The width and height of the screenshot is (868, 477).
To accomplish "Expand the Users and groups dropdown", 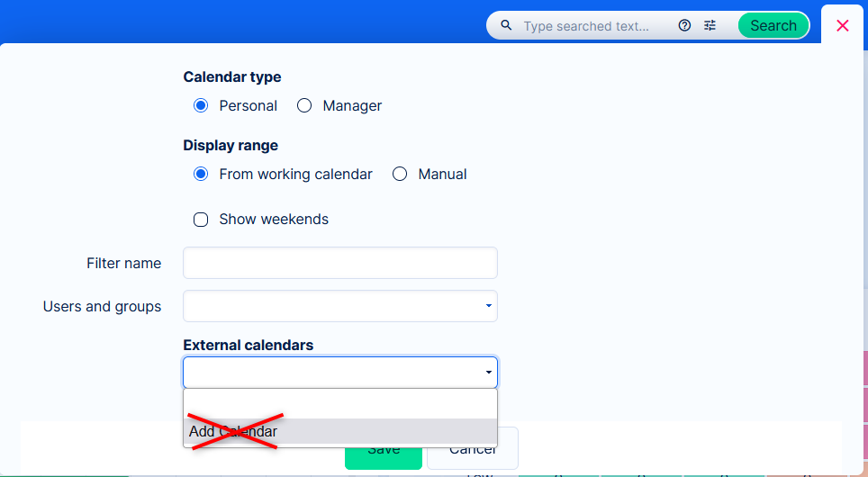I will tap(489, 306).
